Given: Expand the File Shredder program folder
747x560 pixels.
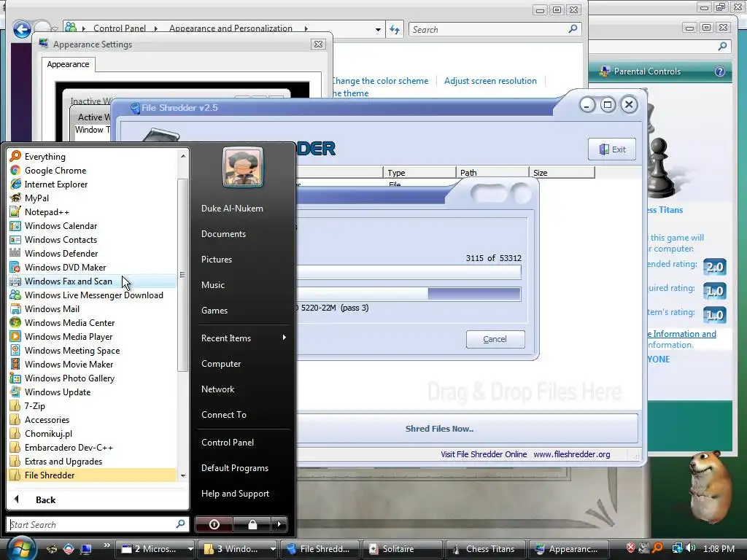Looking at the screenshot, I should (93, 475).
